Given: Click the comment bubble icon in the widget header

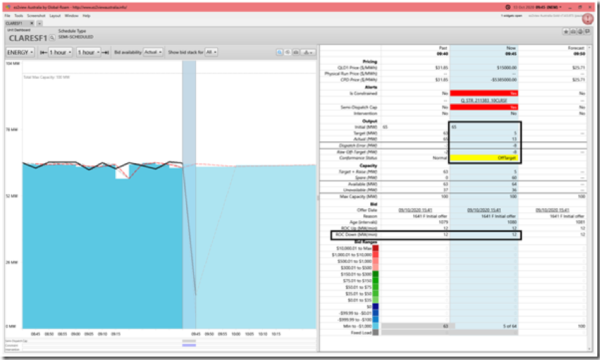Looking at the screenshot, I should (x=587, y=31).
